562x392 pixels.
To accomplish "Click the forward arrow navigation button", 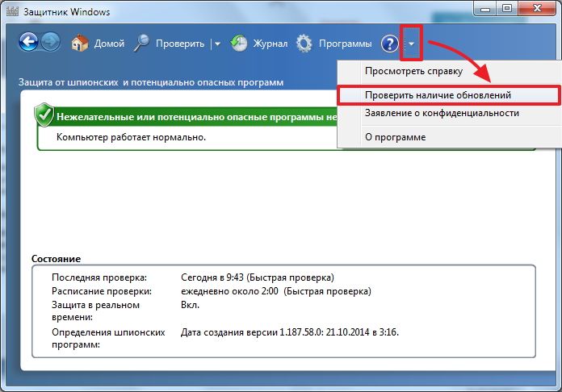I will point(51,44).
